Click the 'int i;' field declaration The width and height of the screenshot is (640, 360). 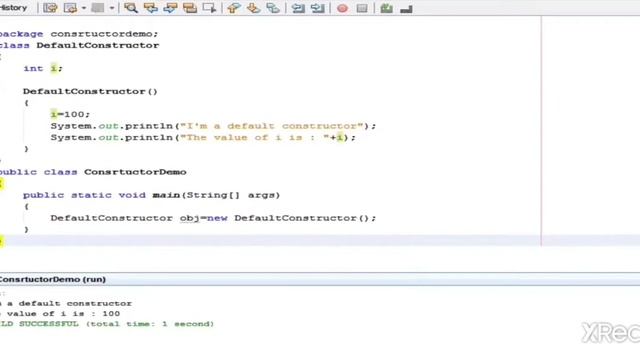[43, 69]
